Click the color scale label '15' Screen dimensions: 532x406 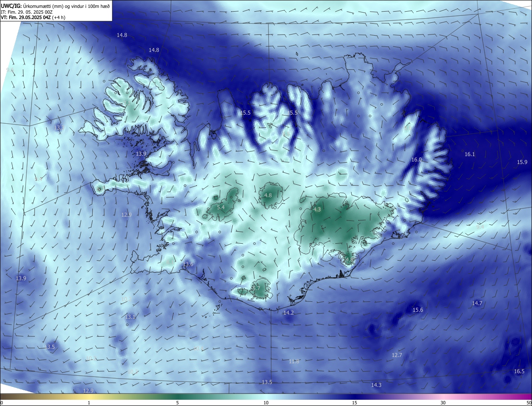click(x=355, y=403)
